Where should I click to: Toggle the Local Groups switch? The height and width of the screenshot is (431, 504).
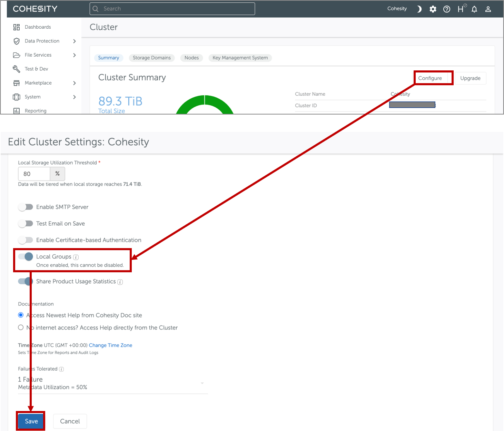pos(26,256)
